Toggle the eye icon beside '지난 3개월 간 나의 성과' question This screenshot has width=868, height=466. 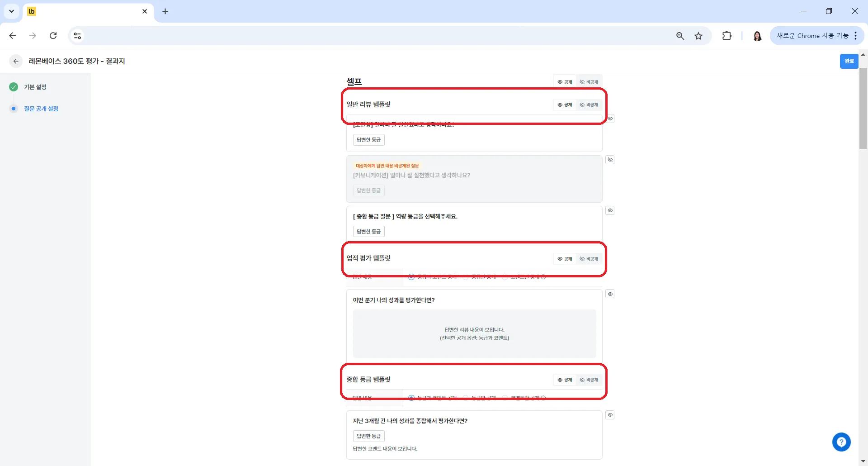[610, 415]
